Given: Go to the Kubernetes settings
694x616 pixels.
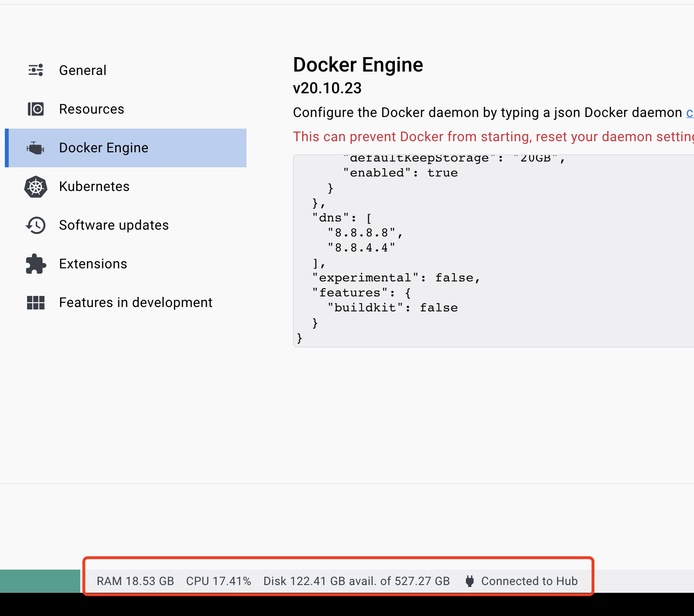Looking at the screenshot, I should [126, 187].
